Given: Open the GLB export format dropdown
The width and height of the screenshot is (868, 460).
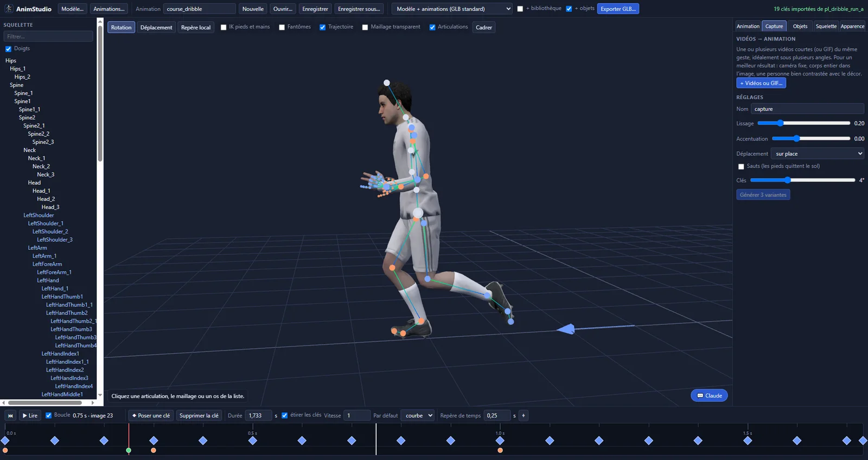Looking at the screenshot, I should 452,9.
